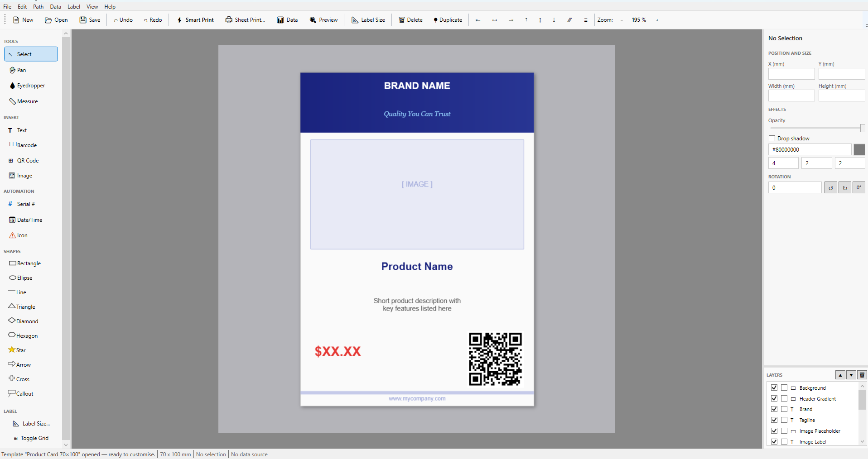This screenshot has height=459, width=868.
Task: Hide the Brand layer
Action: coord(774,409)
